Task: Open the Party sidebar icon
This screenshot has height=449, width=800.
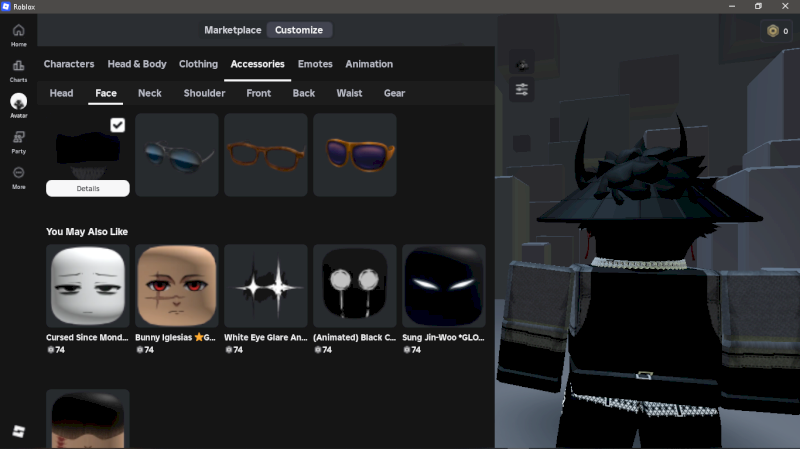Action: pyautogui.click(x=18, y=142)
